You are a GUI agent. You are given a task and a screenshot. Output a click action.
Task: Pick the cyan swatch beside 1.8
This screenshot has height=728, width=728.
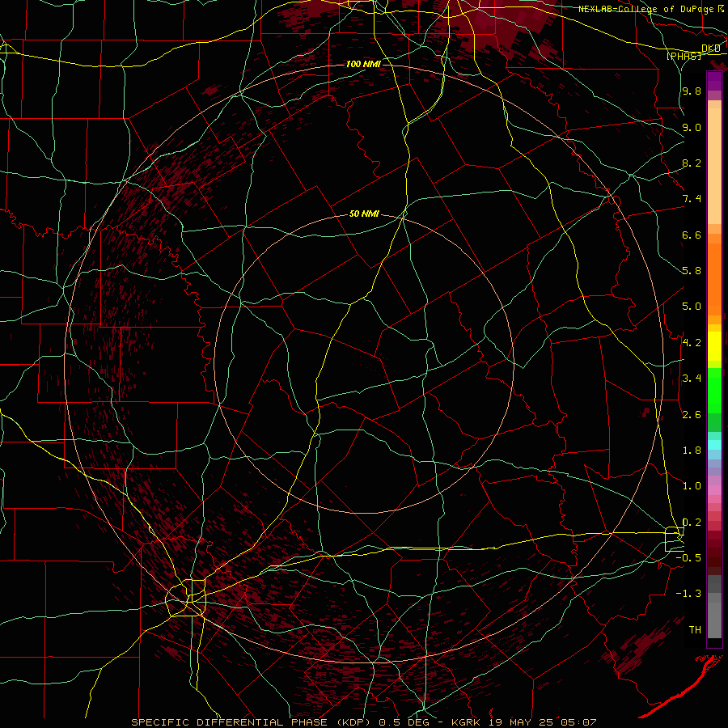coord(714,445)
